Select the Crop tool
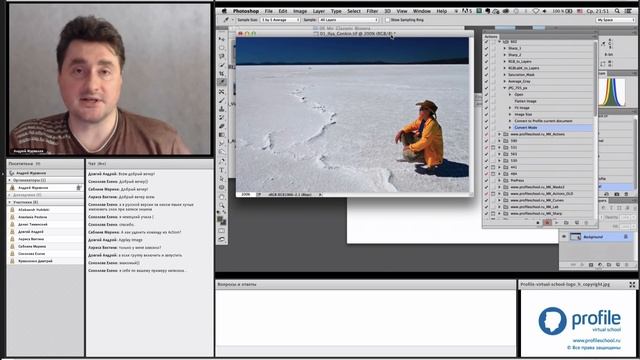The image size is (640, 360). 222,73
